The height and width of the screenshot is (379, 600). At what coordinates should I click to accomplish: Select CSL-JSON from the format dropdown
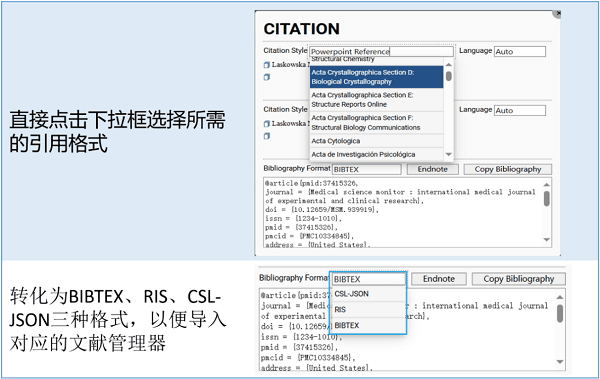[368, 294]
